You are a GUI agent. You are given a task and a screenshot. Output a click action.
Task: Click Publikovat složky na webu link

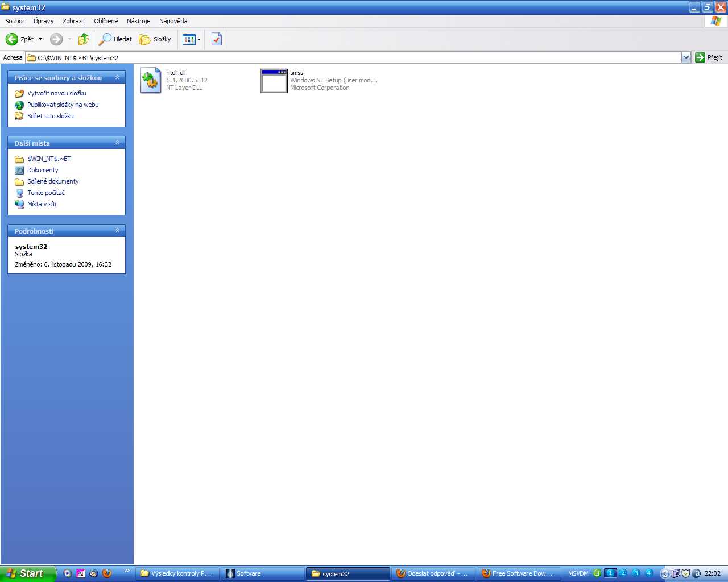63,105
